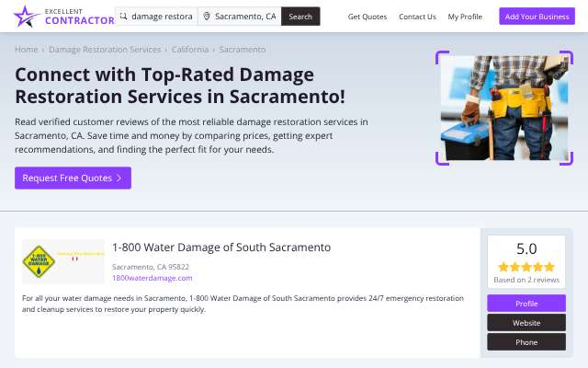Open the Sacramento breadcrumb link
588x368 pixels.
[x=243, y=50]
